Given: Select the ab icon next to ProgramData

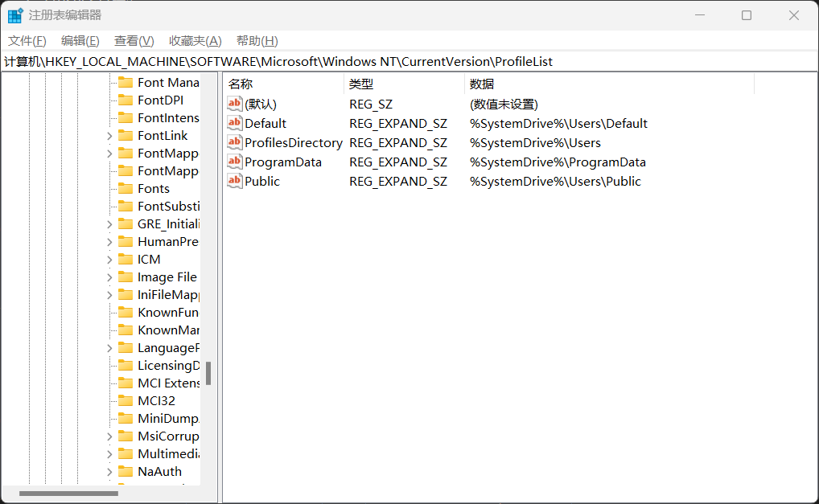Looking at the screenshot, I should (234, 162).
